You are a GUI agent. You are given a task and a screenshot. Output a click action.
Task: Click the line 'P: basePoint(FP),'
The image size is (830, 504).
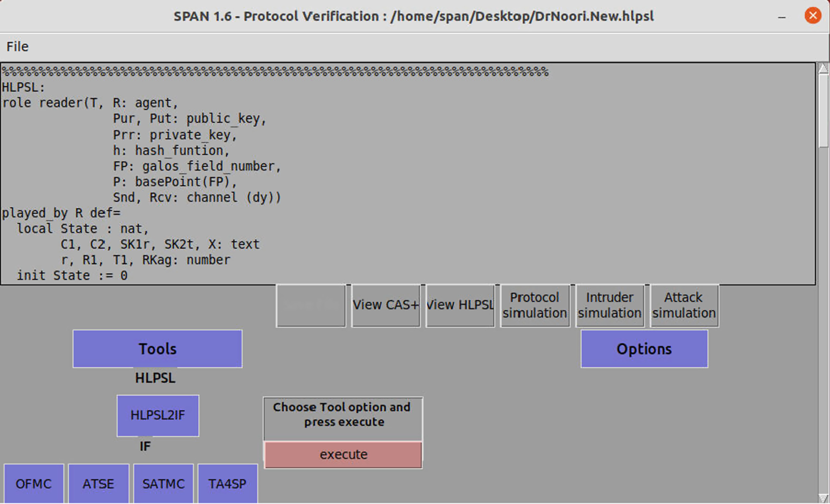point(175,182)
